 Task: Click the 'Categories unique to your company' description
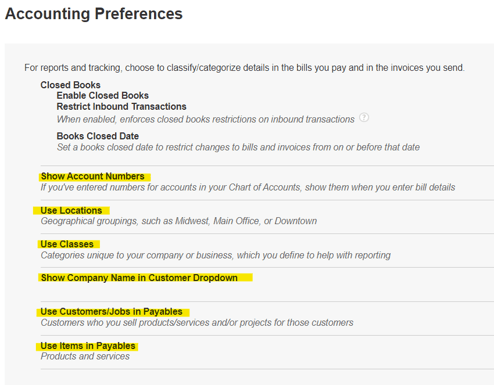tap(215, 255)
